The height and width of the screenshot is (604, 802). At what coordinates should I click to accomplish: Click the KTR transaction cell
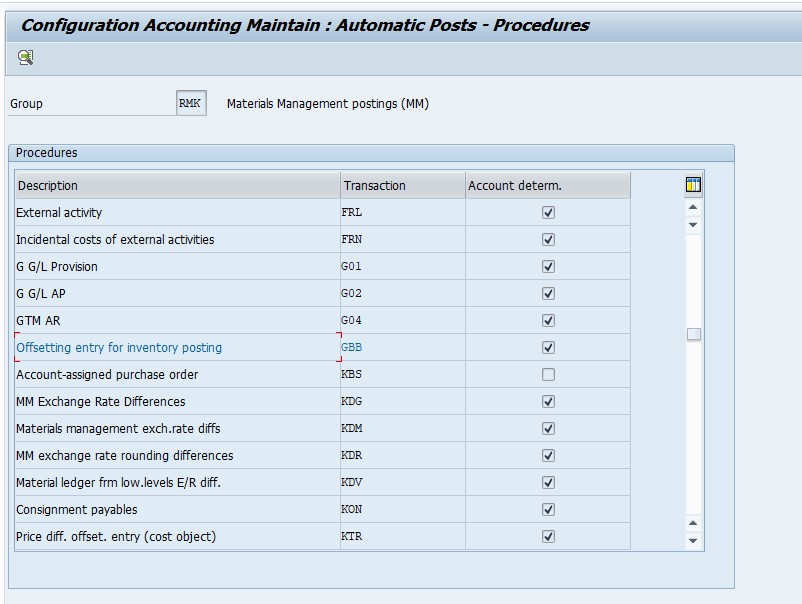pyautogui.click(x=403, y=536)
